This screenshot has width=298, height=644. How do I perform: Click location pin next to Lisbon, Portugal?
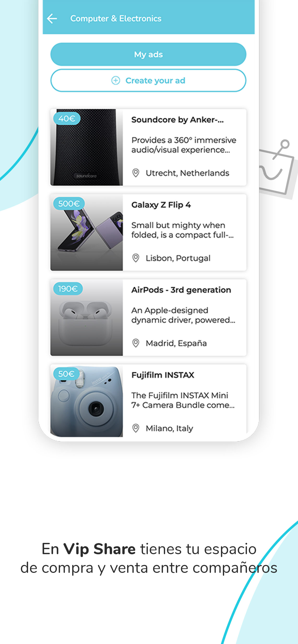(136, 258)
